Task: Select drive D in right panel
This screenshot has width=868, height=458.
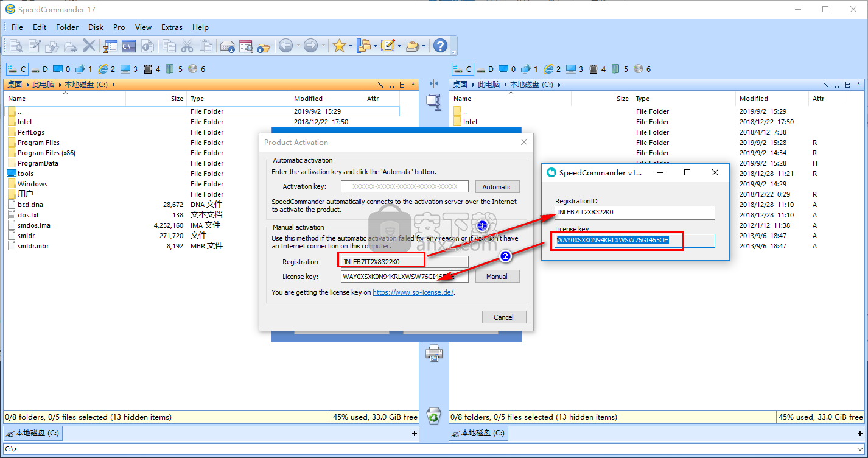Action: 485,69
